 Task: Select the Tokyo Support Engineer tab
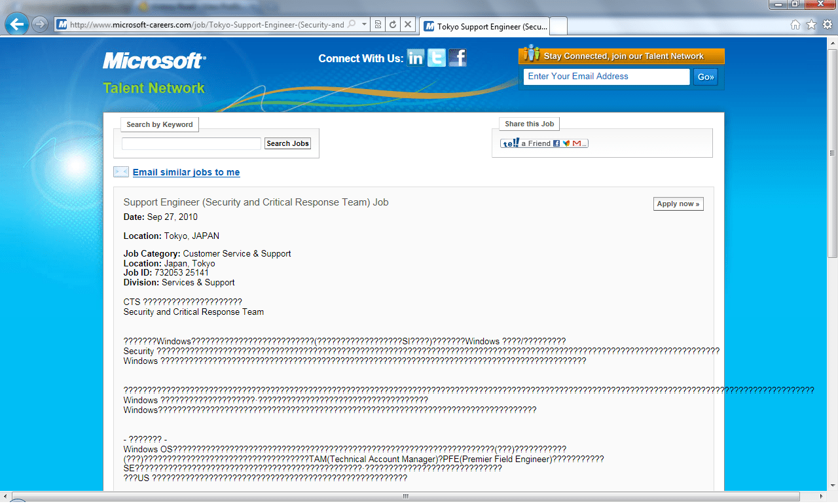point(484,26)
